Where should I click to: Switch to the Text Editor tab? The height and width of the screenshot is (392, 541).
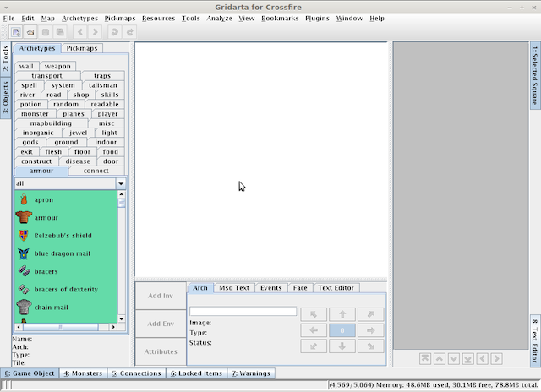tap(336, 288)
